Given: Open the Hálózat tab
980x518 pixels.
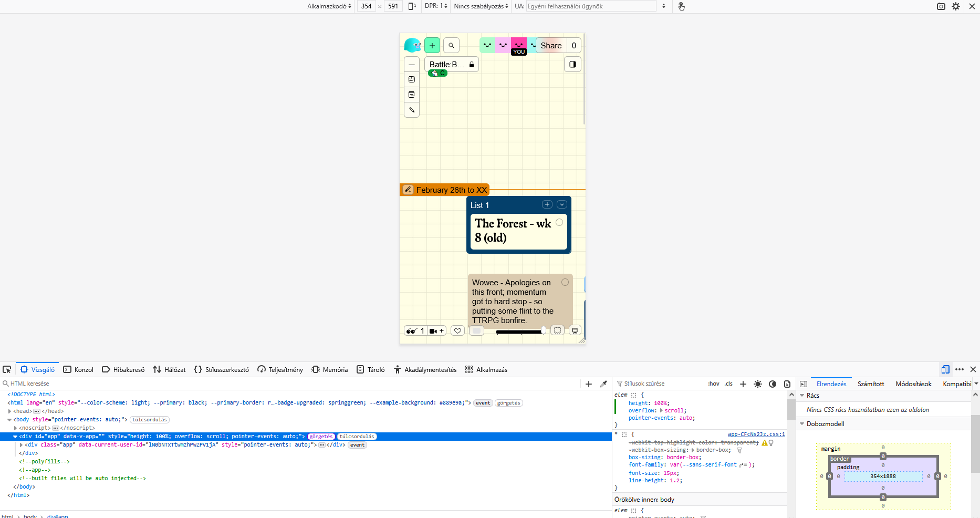Looking at the screenshot, I should 169,370.
